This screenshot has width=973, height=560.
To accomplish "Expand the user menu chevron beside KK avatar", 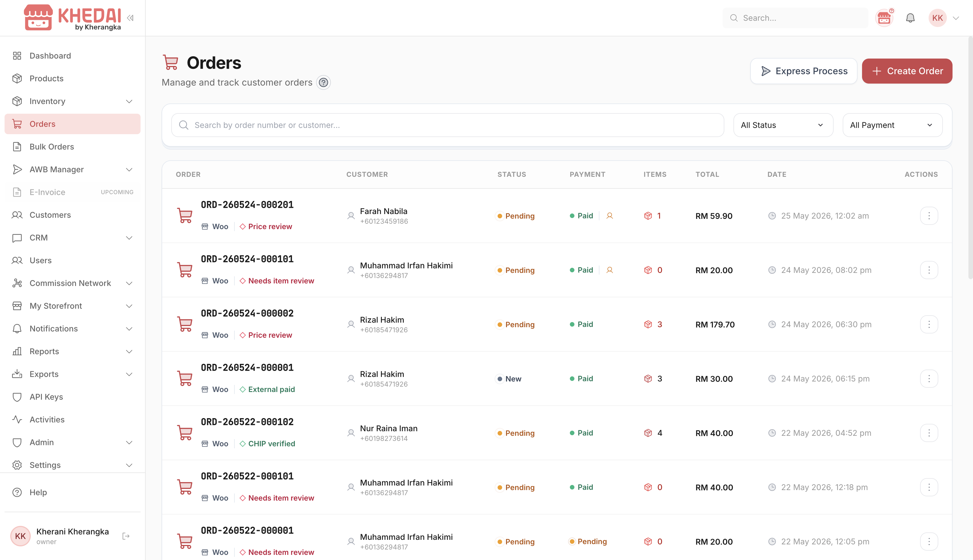I will point(956,18).
